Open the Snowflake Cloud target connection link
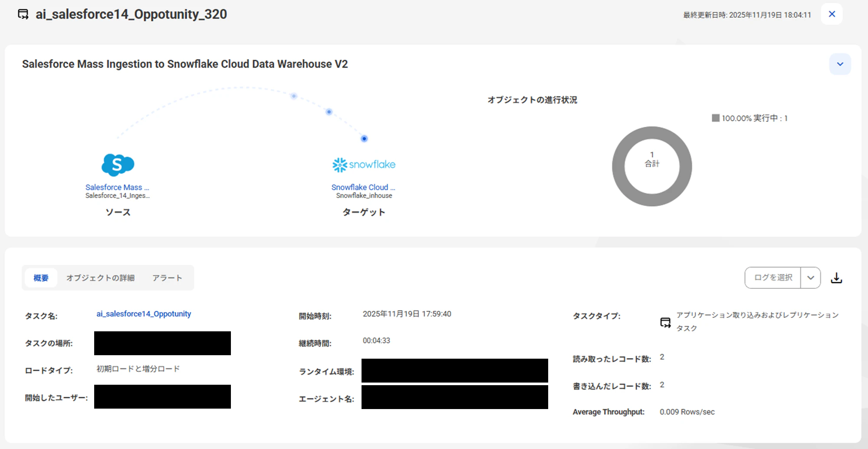 363,187
